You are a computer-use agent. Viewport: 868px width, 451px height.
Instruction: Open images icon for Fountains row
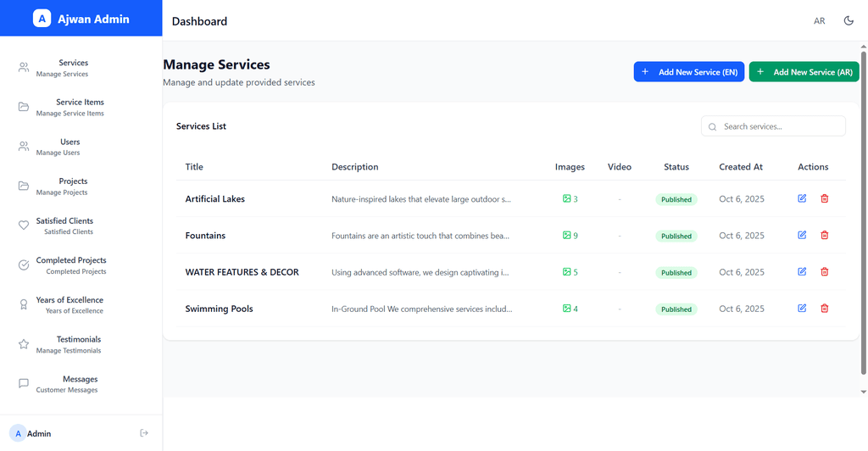click(567, 236)
